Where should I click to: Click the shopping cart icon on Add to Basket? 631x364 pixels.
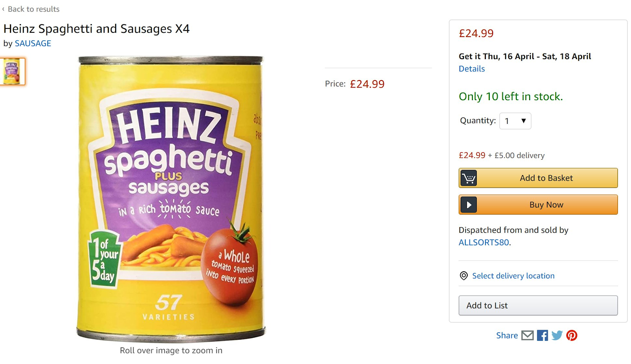[469, 178]
